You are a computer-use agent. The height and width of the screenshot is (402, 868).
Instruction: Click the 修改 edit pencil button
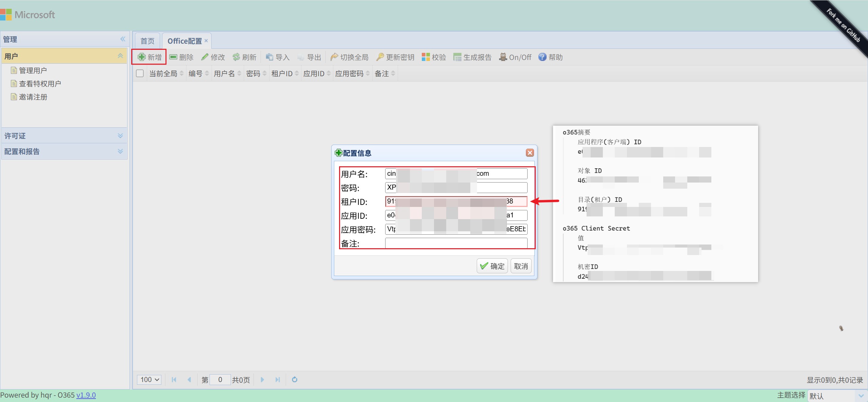tap(213, 57)
